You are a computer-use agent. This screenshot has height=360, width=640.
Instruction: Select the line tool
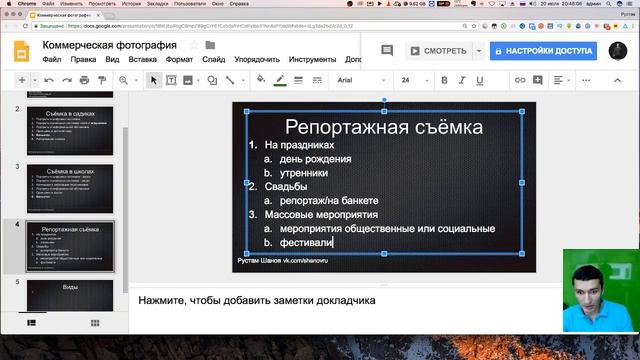tap(230, 80)
